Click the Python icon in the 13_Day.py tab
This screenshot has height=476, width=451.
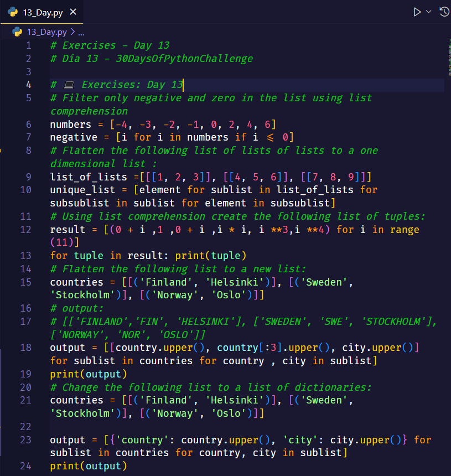[x=13, y=12]
